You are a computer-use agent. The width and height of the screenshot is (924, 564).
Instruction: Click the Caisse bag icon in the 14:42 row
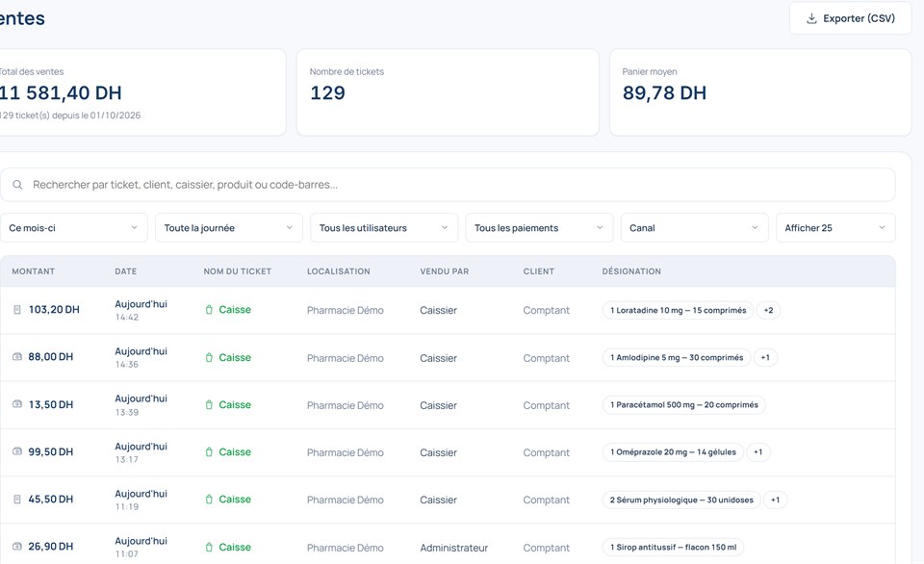coord(209,309)
